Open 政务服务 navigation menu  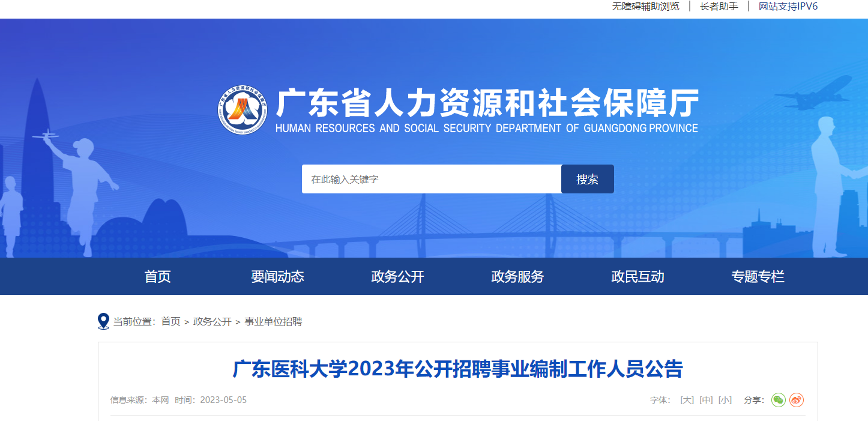tap(518, 276)
